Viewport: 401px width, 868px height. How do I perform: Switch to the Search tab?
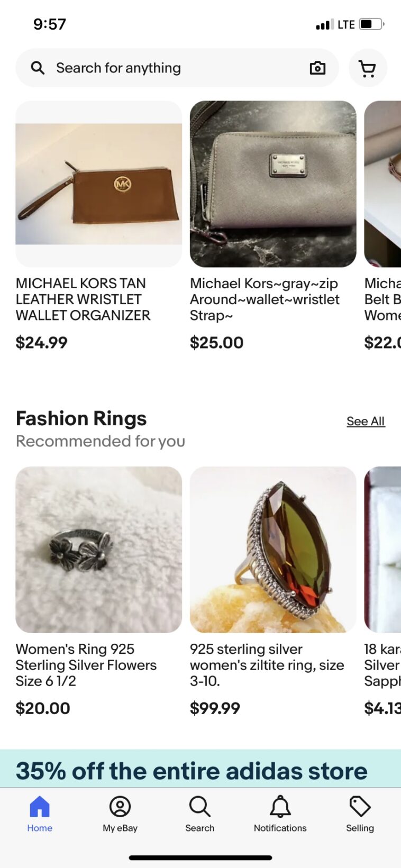coord(200,814)
